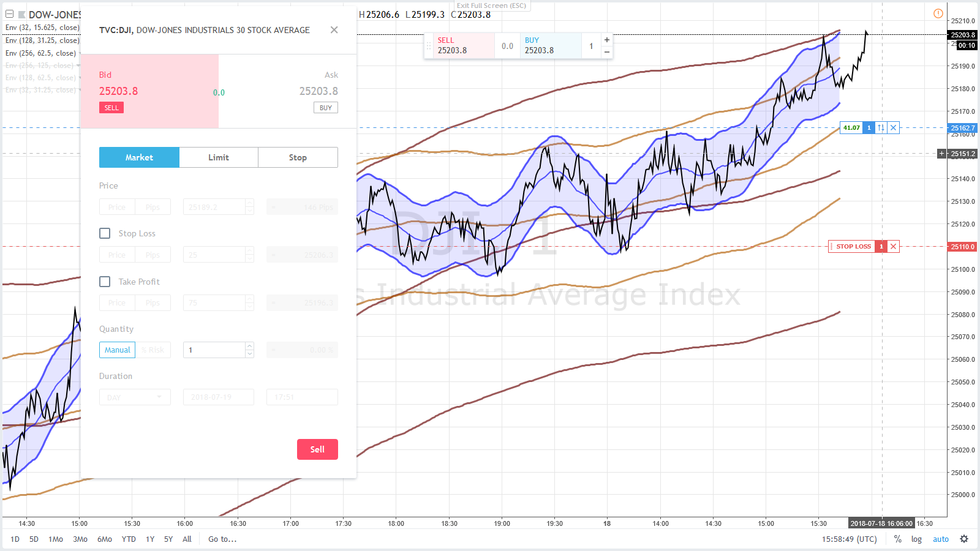Cancel the STOP LOSS order with red X
Viewport: 980px width, 551px height.
pos(894,247)
